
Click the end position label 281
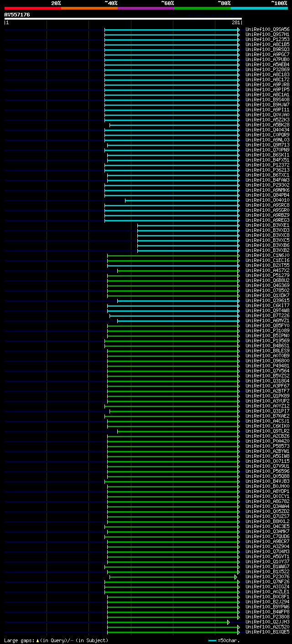tap(236, 22)
